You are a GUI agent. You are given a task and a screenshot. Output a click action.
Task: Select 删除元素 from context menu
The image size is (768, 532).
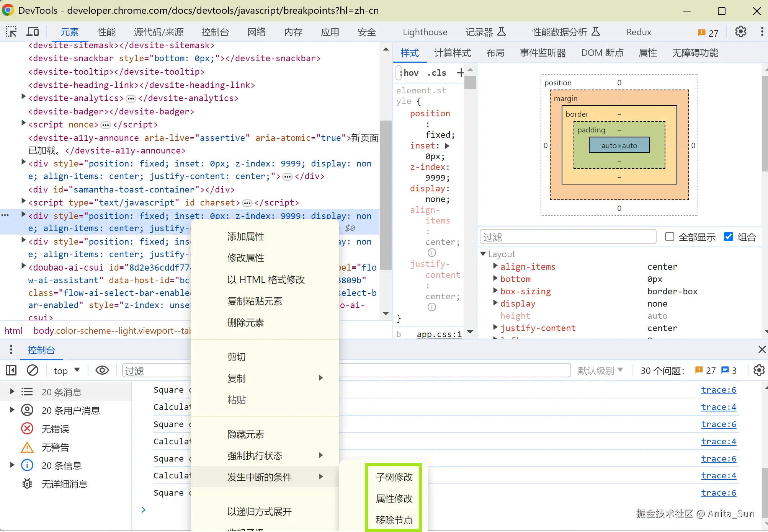coord(245,323)
